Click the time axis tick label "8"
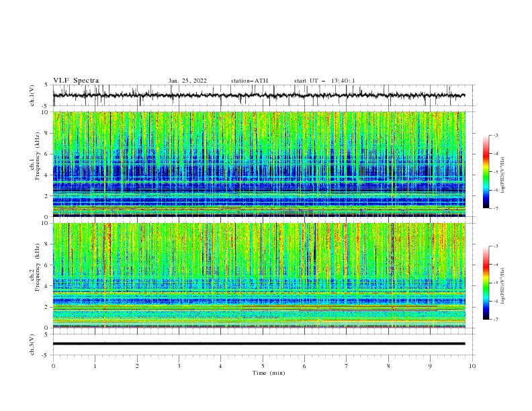Viewport: 532px width, 411px height. pyautogui.click(x=388, y=366)
